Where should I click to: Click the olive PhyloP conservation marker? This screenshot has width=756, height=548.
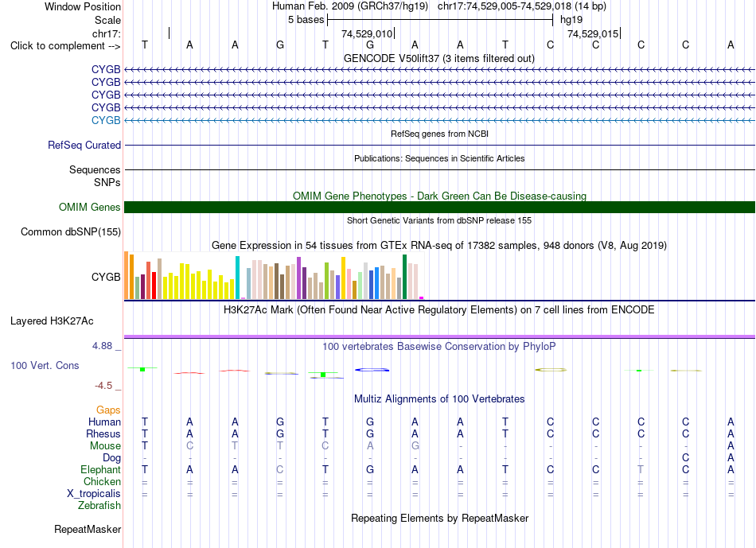pos(551,370)
